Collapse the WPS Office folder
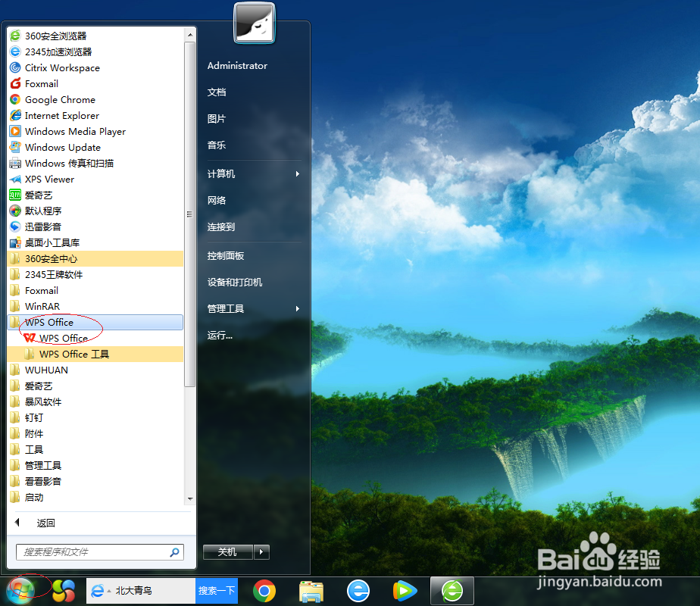The height and width of the screenshot is (606, 700). pos(95,322)
